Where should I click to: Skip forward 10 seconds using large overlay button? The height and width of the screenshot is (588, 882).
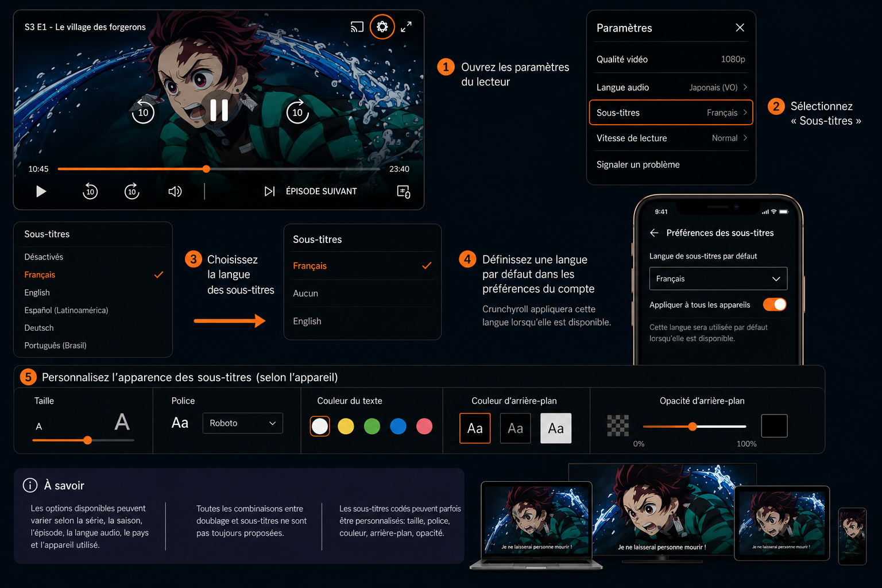pyautogui.click(x=297, y=112)
